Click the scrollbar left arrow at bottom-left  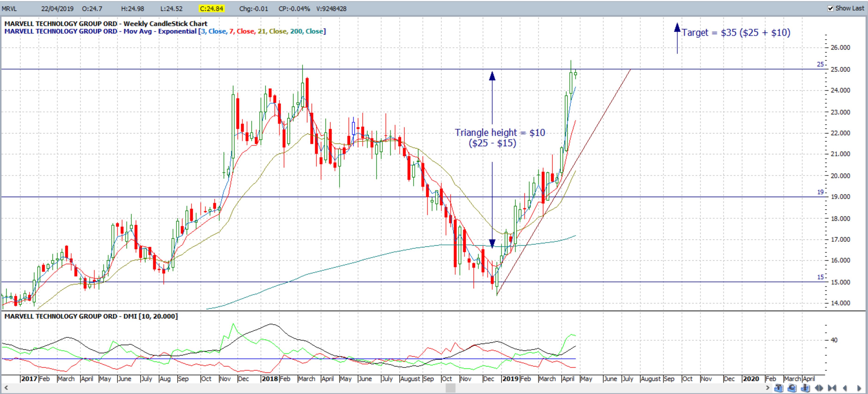(x=6, y=388)
